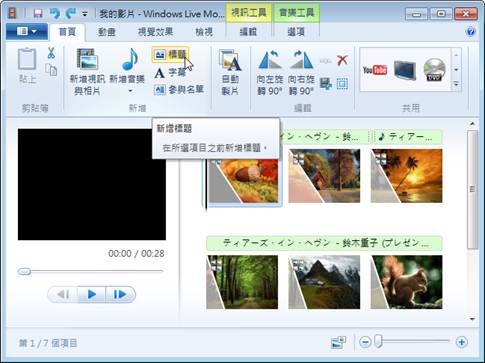Image resolution: width=485 pixels, height=363 pixels.
Task: Click the DVD burn icon
Action: tap(435, 70)
